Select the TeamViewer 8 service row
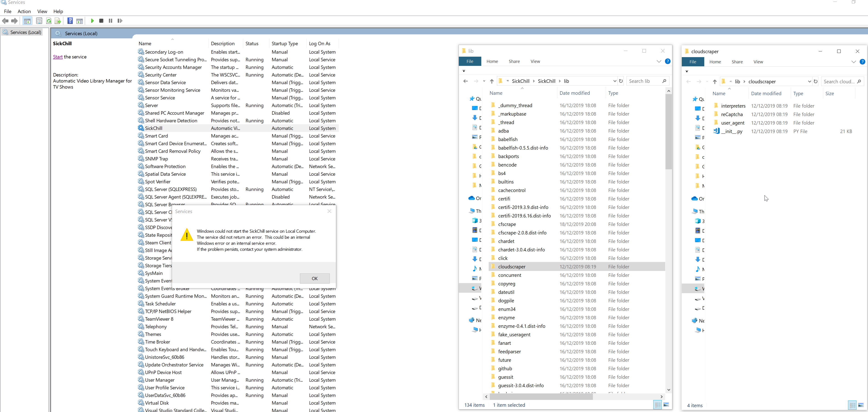The width and height of the screenshot is (868, 412). (238, 319)
